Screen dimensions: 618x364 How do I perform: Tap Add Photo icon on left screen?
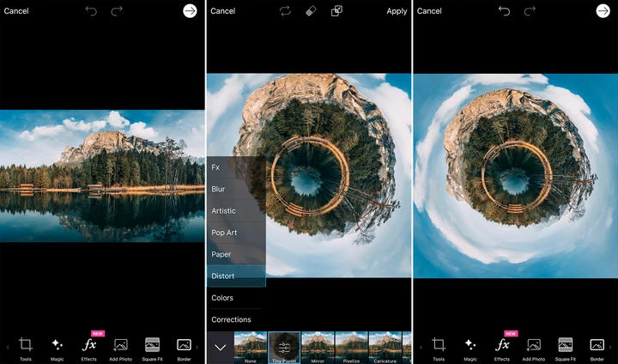121,344
